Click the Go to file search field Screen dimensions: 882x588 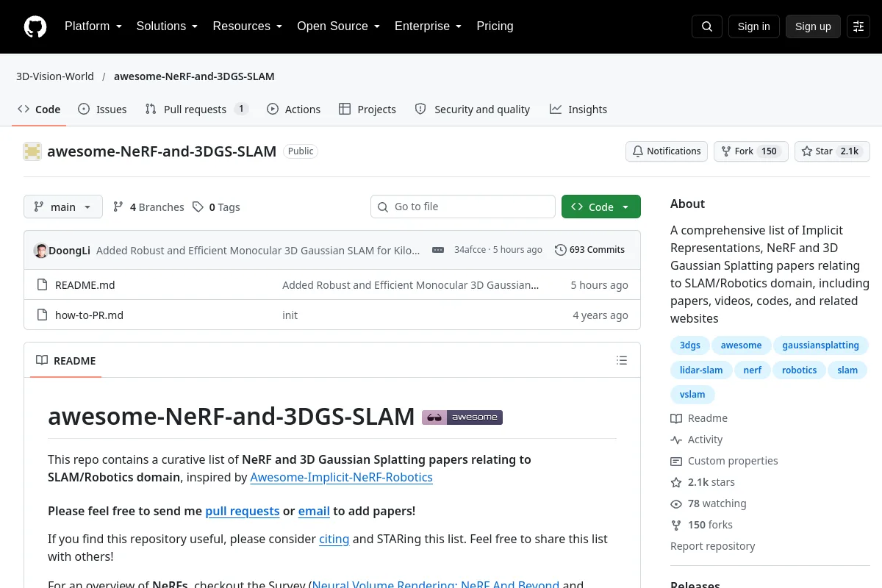tap(463, 207)
